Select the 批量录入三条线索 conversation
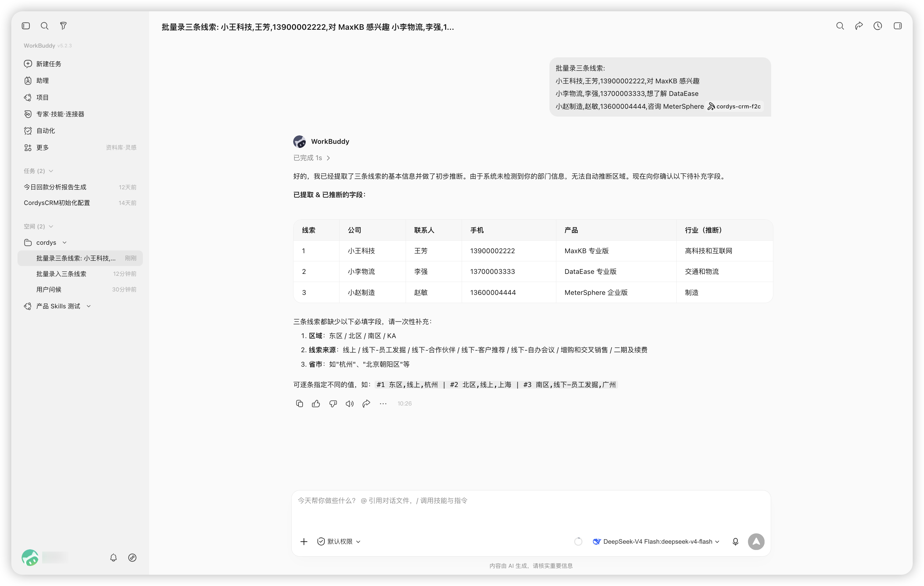The width and height of the screenshot is (924, 586). tap(80, 274)
